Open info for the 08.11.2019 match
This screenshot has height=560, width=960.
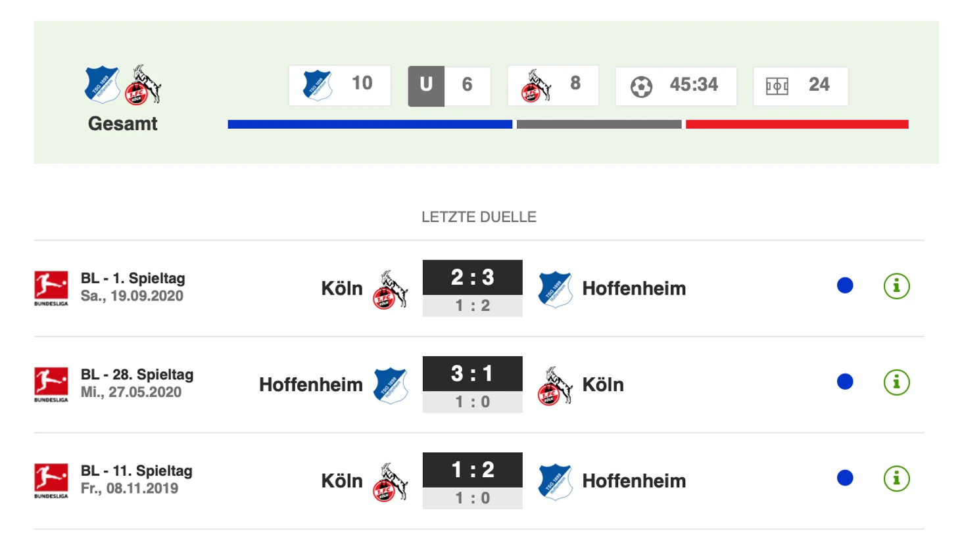click(896, 478)
